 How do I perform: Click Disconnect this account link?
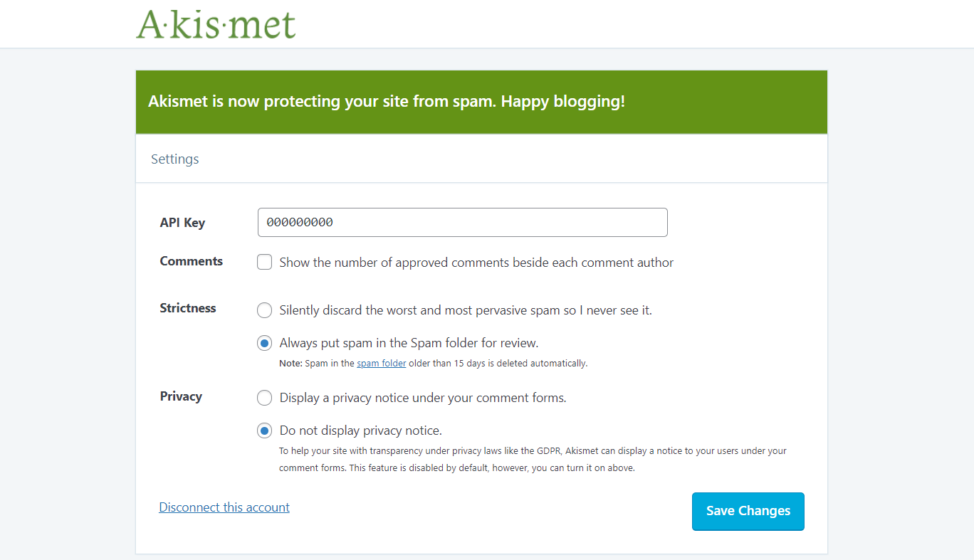click(x=224, y=507)
